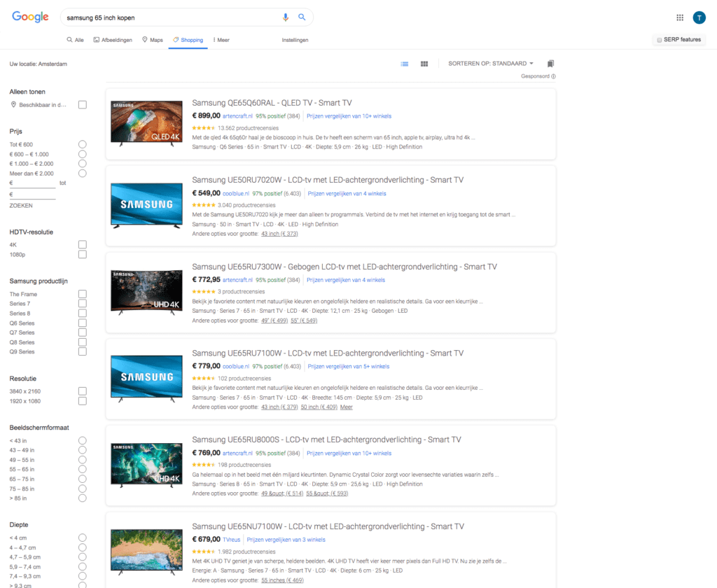Screen dimensions: 717x588
Task: Open the Afbeeldingen tab
Action: pyautogui.click(x=113, y=40)
